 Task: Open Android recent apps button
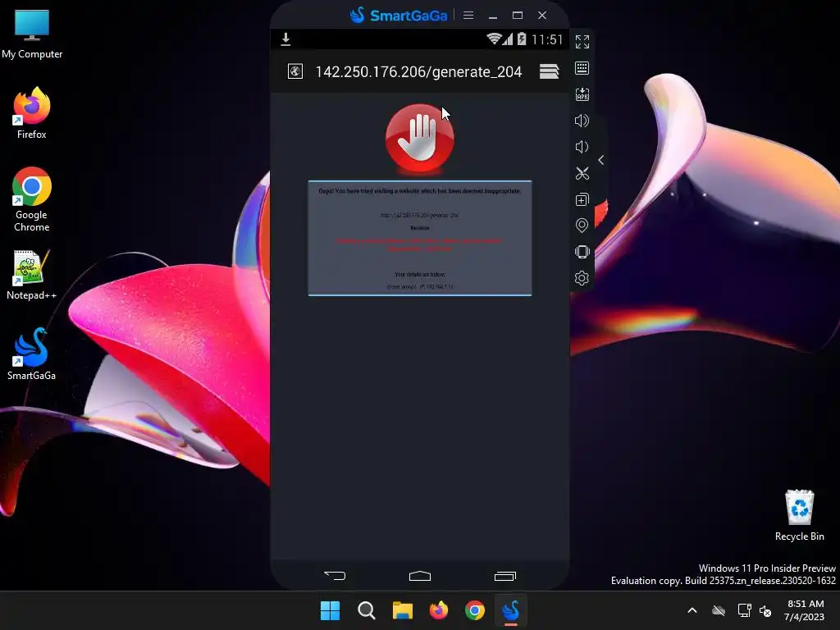pyautogui.click(x=504, y=576)
